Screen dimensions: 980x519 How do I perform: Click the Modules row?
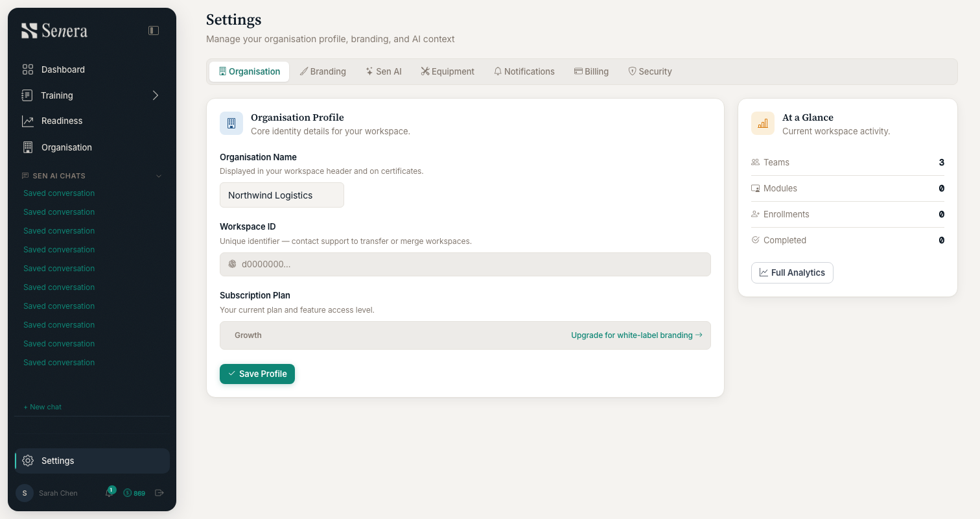(x=848, y=188)
